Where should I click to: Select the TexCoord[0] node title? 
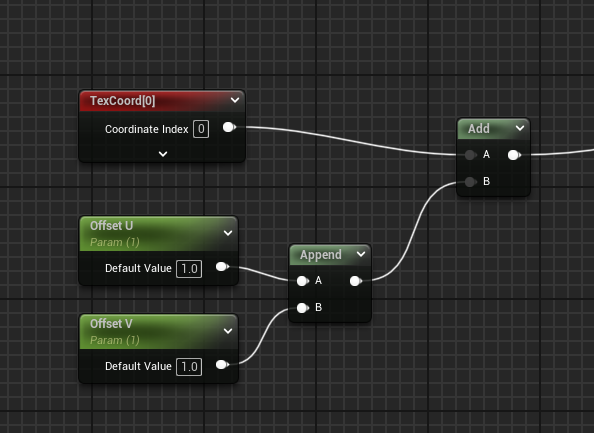pyautogui.click(x=122, y=101)
